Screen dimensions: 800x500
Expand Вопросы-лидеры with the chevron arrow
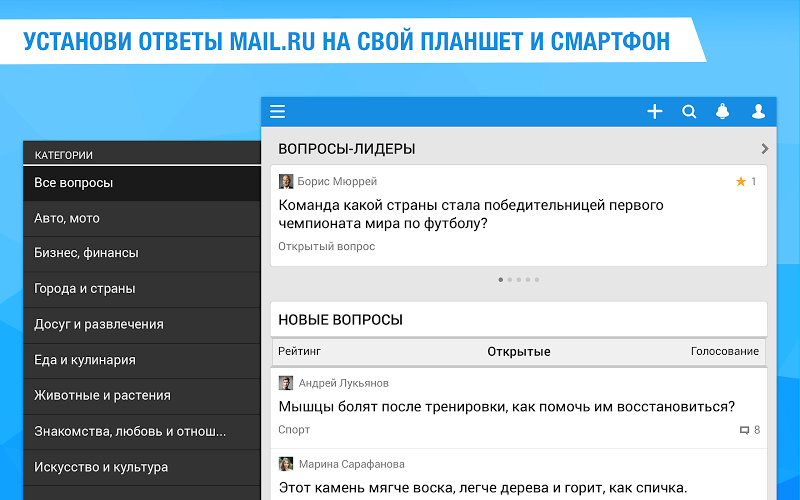(764, 148)
